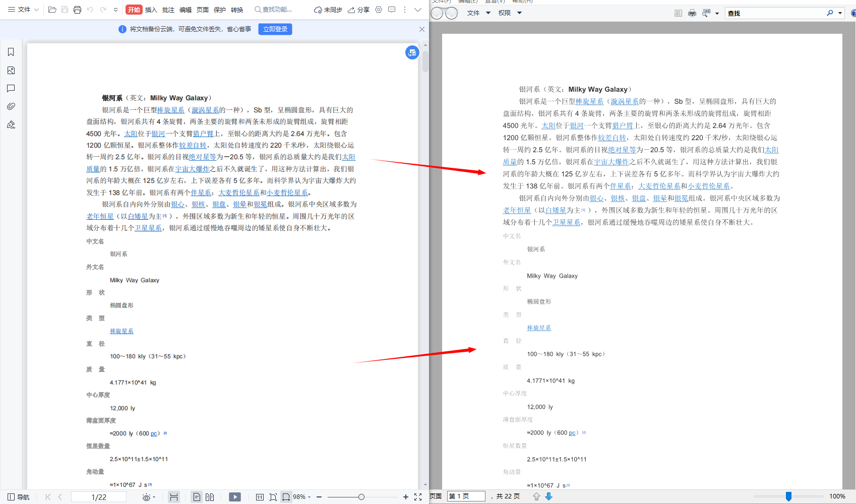Toggle the single page view icon

pos(197,497)
